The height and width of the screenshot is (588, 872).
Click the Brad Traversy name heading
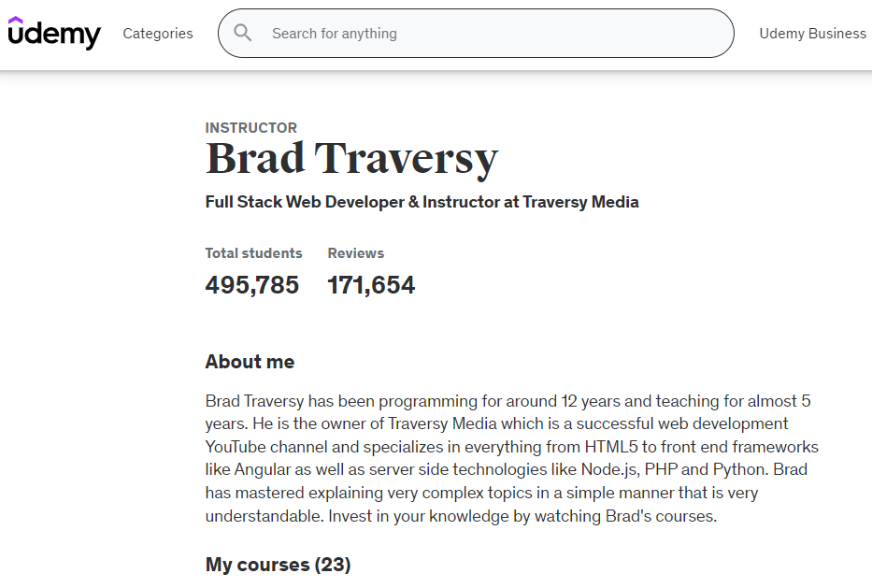351,159
